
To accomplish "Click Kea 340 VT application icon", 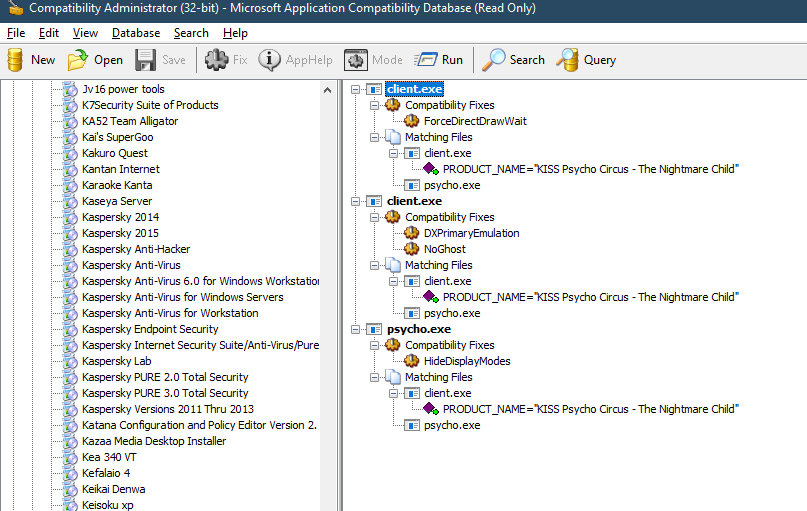I will pos(70,457).
